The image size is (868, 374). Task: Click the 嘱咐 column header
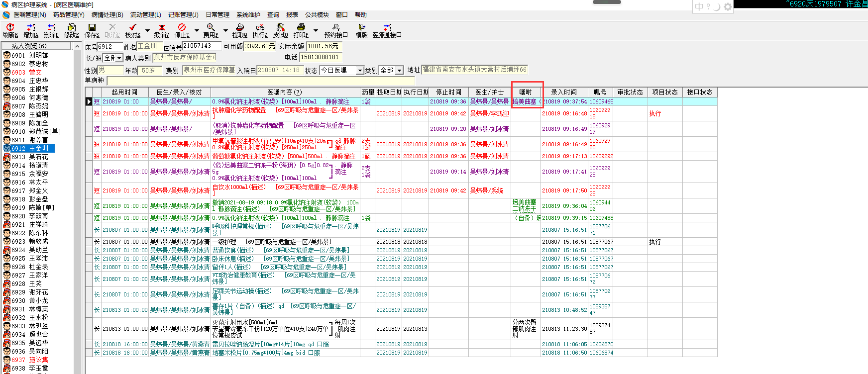pos(526,92)
